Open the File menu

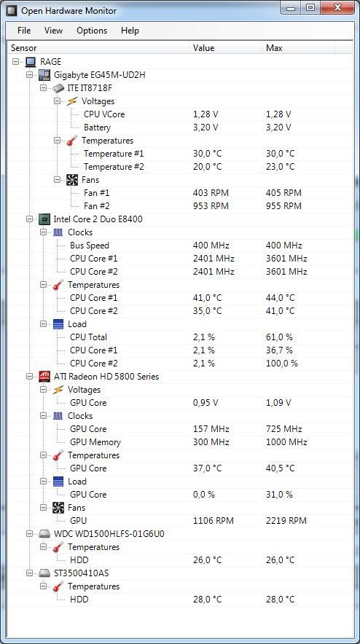pos(24,31)
